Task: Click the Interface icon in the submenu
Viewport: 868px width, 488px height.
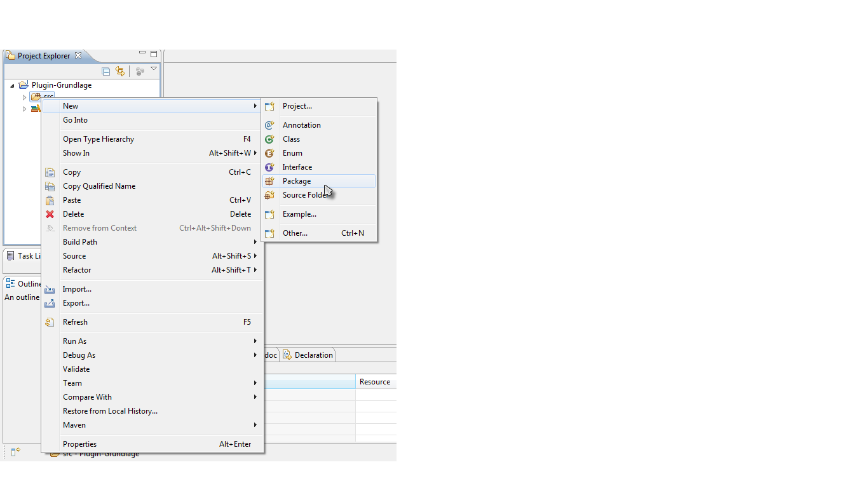Action: point(269,167)
